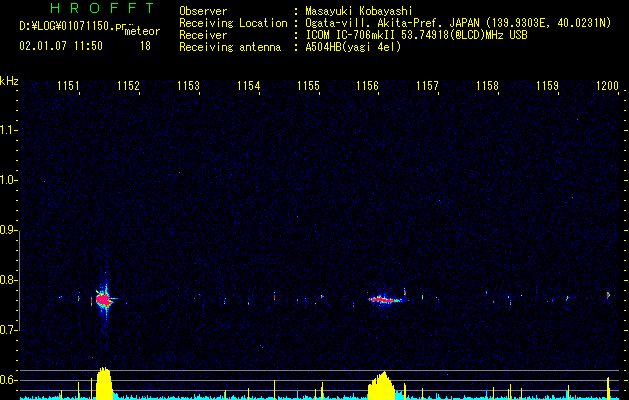
Task: Click time axis marker 1158
Action: point(487,86)
